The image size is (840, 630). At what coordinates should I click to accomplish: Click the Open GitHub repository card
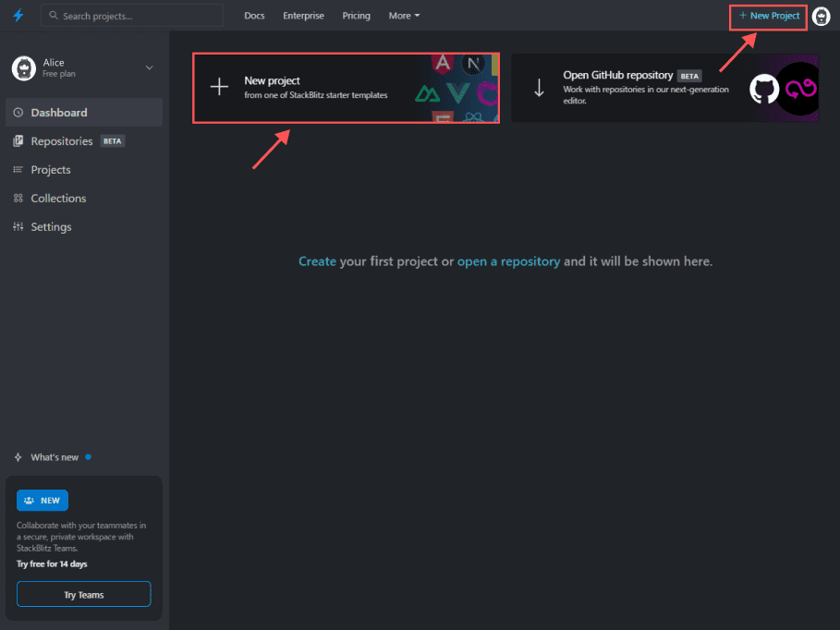click(x=664, y=88)
